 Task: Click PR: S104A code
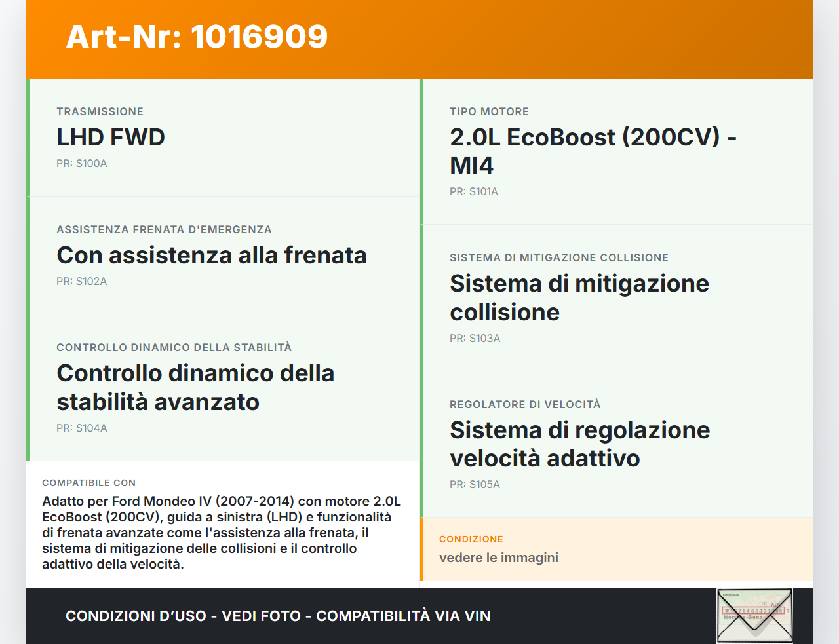(82, 428)
